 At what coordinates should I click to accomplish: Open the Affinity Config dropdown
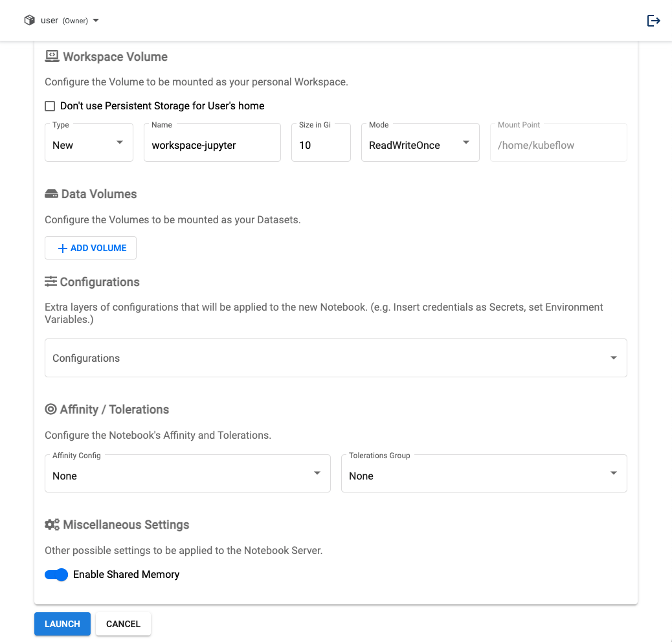[188, 473]
